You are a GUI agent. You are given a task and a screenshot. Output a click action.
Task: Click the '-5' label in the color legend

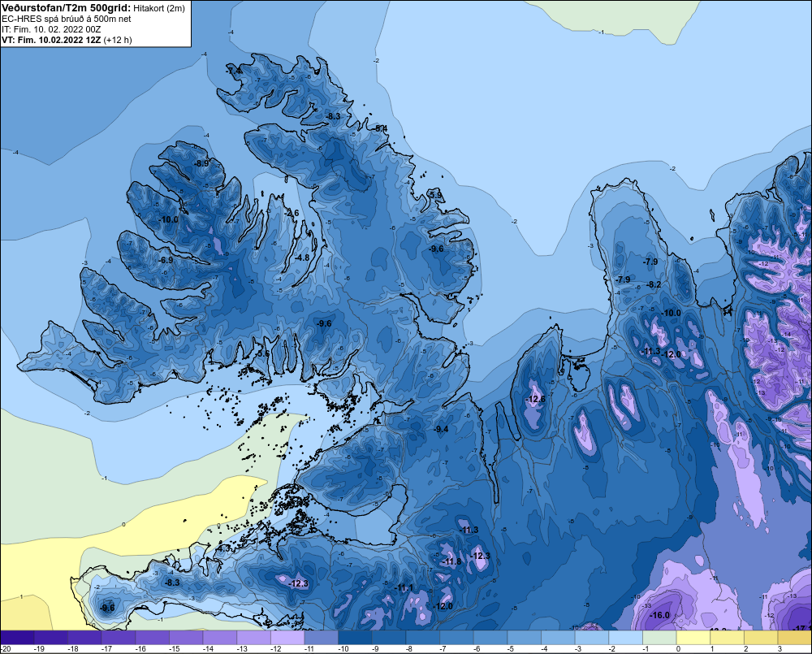coord(511,649)
